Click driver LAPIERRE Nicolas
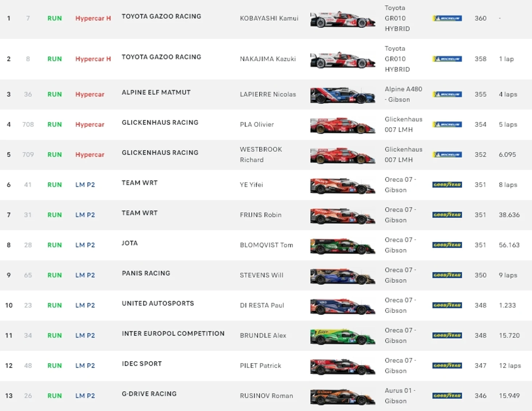The width and height of the screenshot is (532, 411). pyautogui.click(x=268, y=94)
